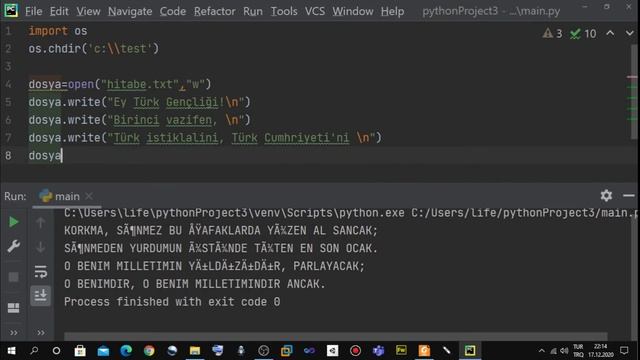Click 'Gençliği' word on line 5
Screen dimensions: 640x360
tap(192, 102)
